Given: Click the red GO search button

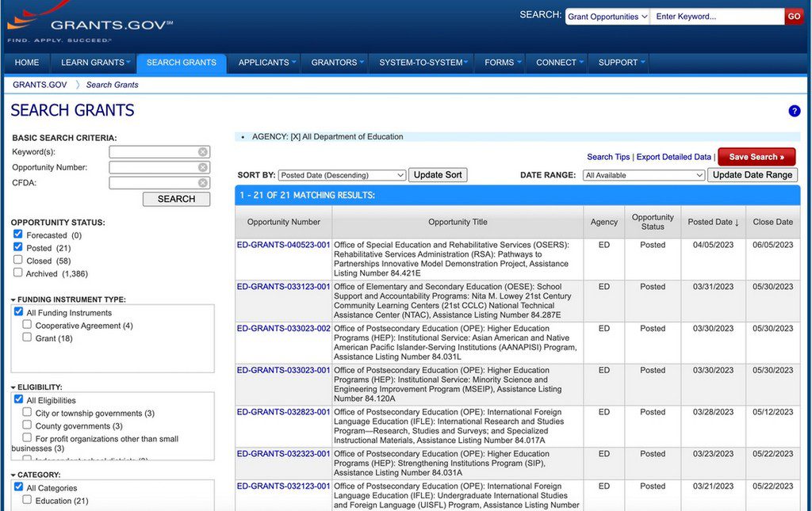Looking at the screenshot, I should coord(794,17).
